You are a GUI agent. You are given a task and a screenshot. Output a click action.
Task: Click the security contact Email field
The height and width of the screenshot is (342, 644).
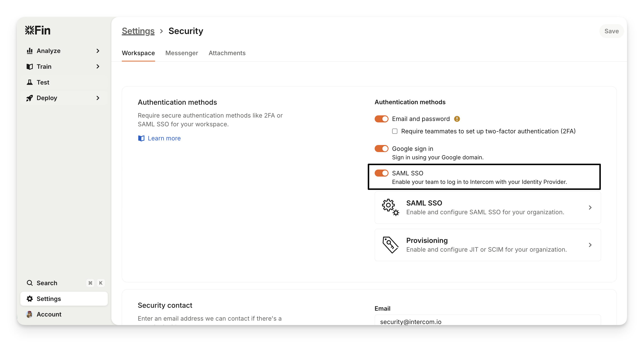pos(487,321)
